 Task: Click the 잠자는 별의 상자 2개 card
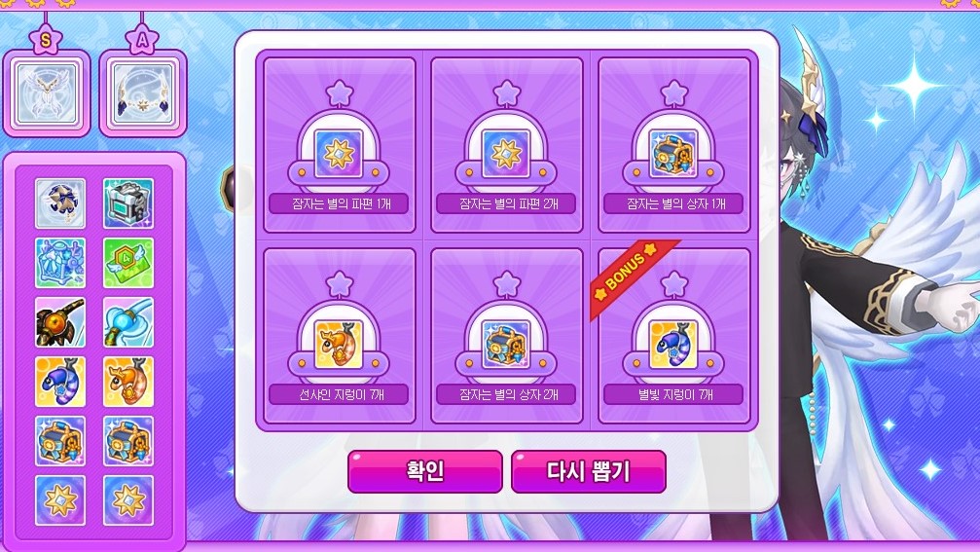507,336
